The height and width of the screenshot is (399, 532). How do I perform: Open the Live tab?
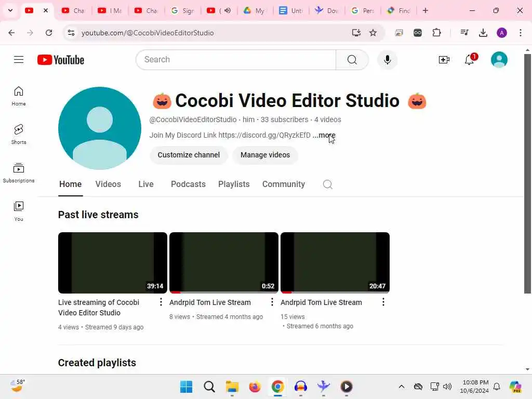[x=146, y=184]
